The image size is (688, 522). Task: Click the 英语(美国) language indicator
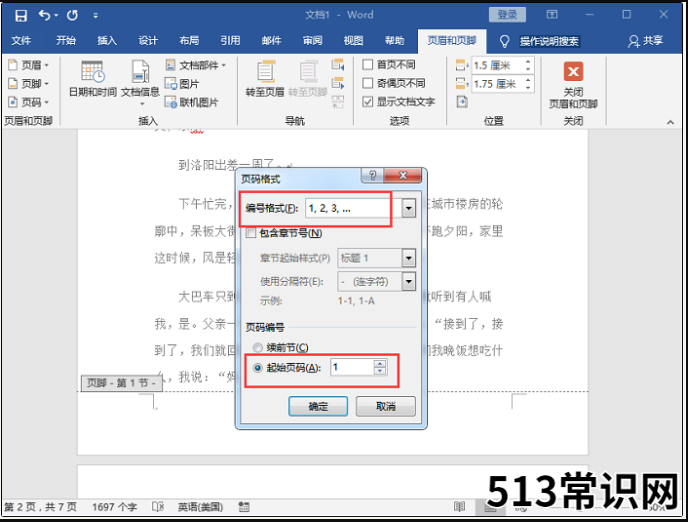(201, 507)
